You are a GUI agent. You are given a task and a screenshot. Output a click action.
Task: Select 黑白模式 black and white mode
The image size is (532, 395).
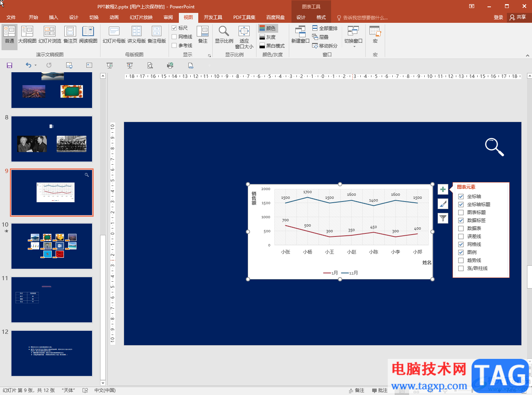click(x=272, y=46)
